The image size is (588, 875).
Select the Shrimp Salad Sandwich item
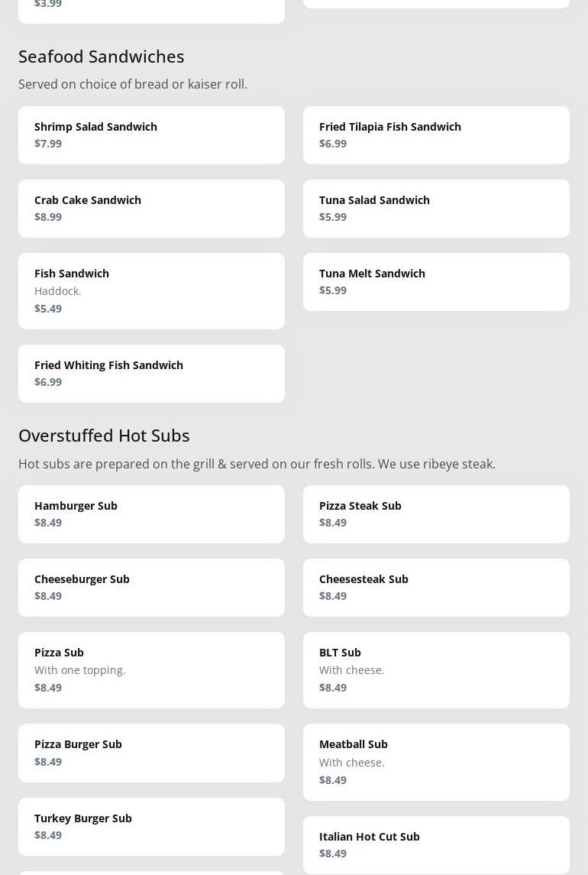[151, 134]
